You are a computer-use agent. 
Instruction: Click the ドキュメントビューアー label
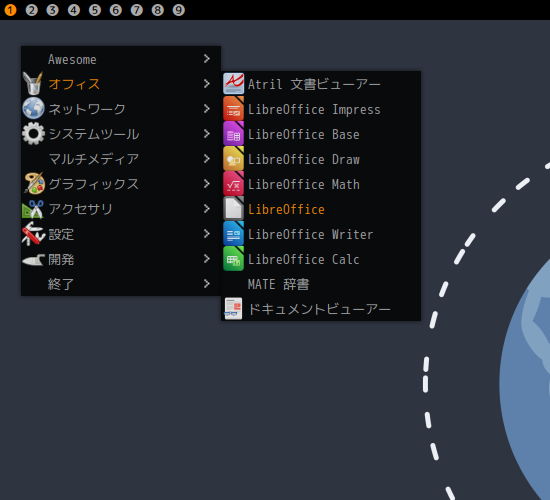pyautogui.click(x=320, y=309)
